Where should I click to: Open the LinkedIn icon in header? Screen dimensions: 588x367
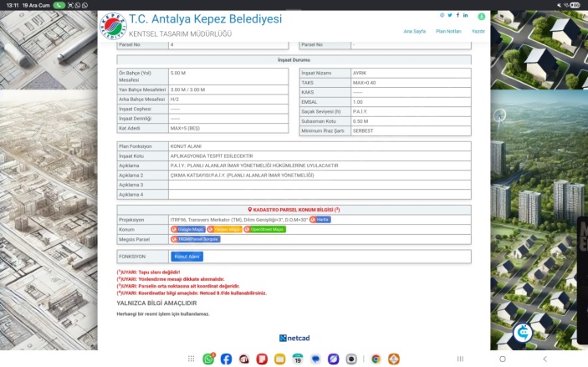pyautogui.click(x=466, y=15)
